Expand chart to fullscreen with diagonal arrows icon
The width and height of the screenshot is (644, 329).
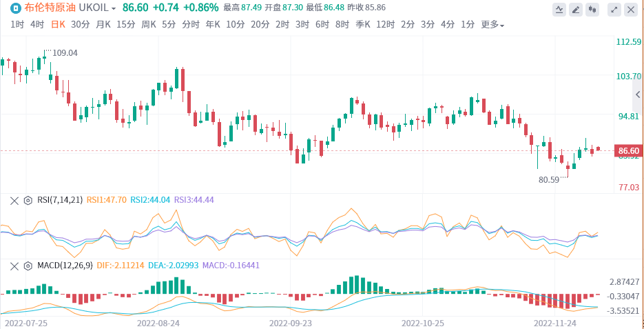(614, 9)
